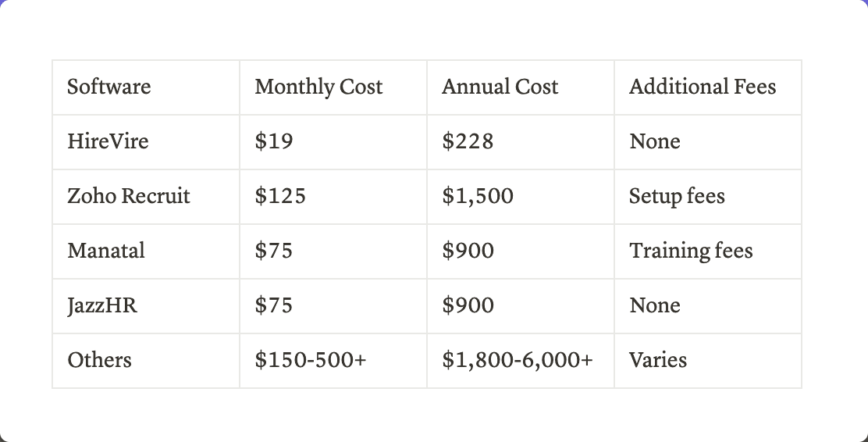Select the $1,800-6,000+ annual cost cell
The height and width of the screenshot is (442, 868).
517,360
